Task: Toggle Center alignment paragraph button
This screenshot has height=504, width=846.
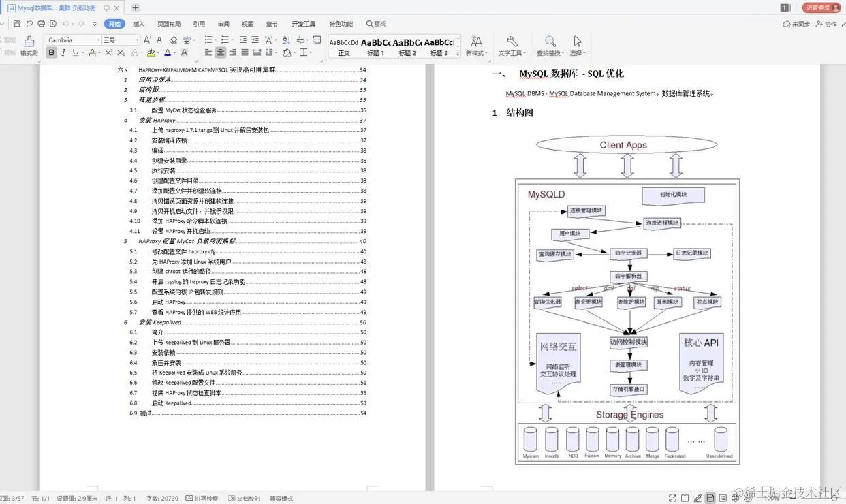Action: point(220,52)
